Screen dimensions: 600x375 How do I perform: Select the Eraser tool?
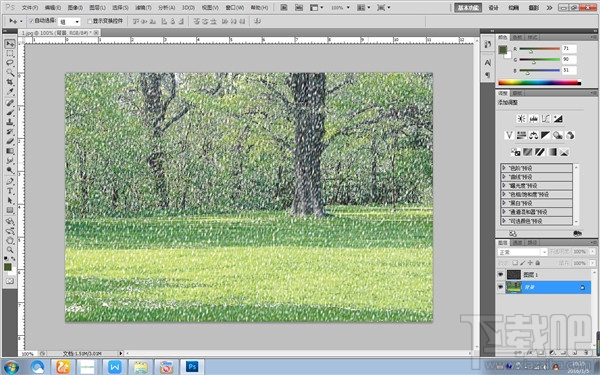tap(10, 142)
